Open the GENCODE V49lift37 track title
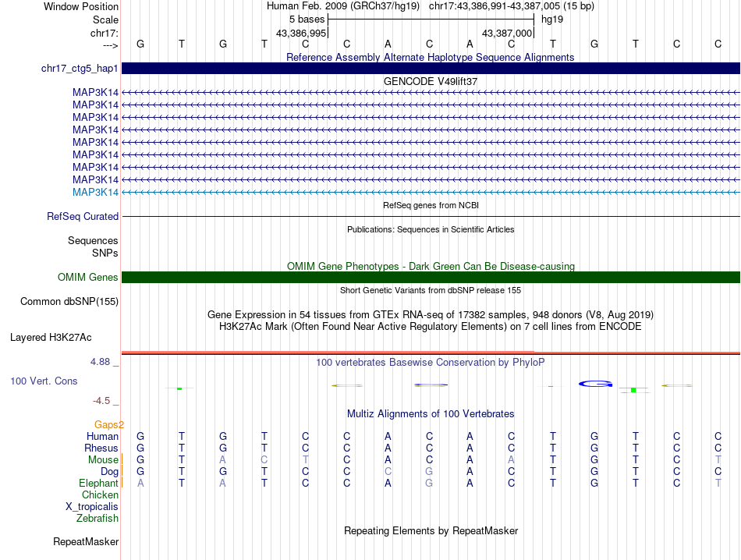This screenshot has height=560, width=741. click(x=430, y=81)
